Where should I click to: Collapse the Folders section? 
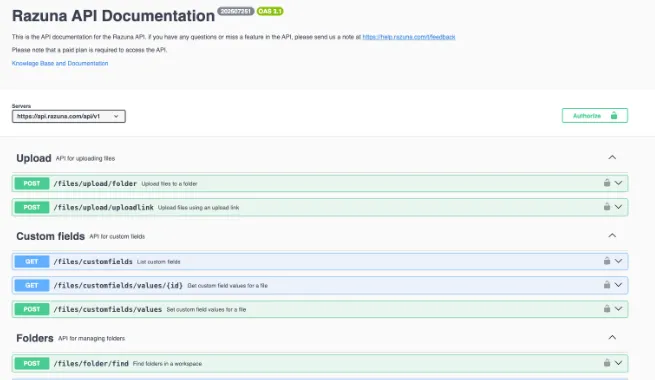point(612,337)
